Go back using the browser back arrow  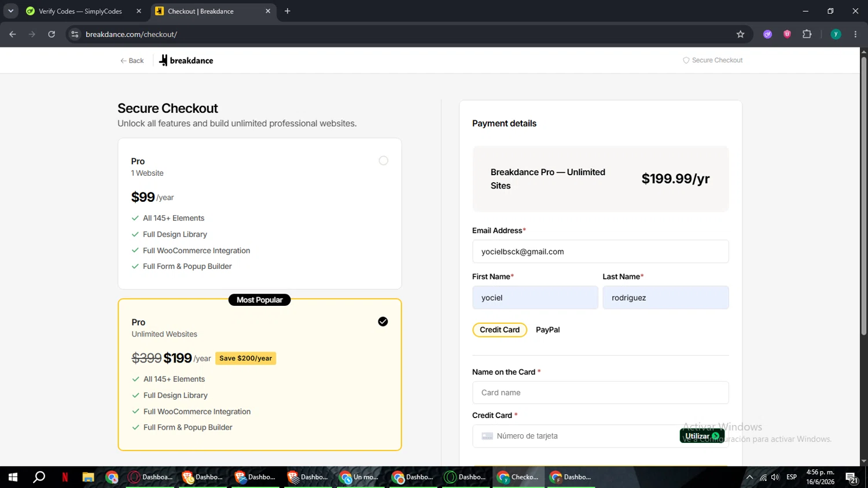coord(13,34)
